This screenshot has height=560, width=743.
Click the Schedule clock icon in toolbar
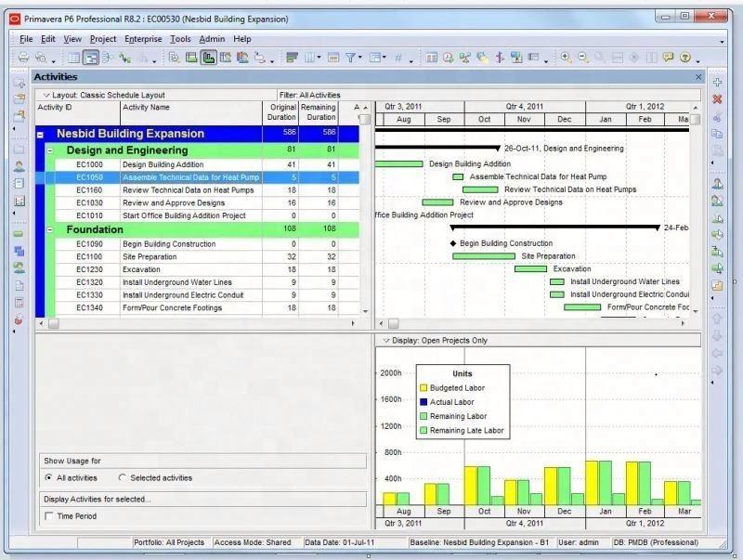(448, 58)
